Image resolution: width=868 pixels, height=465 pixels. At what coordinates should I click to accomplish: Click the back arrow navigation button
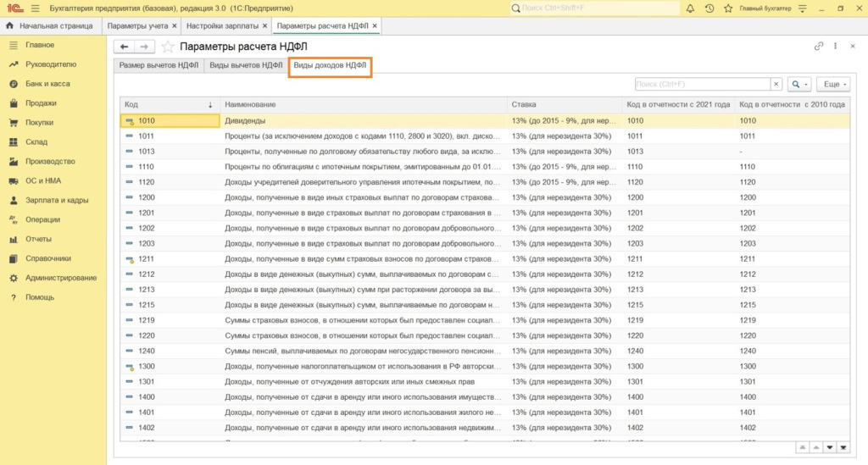point(125,47)
